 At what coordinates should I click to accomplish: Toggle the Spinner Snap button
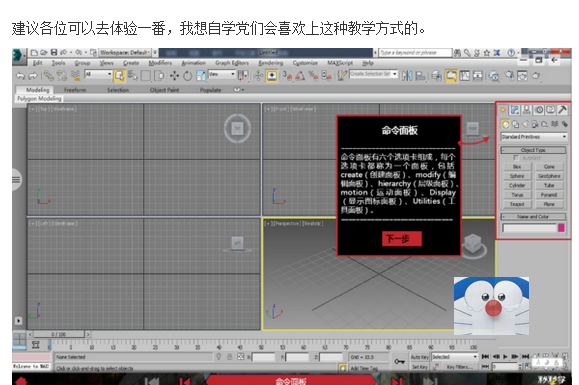pyautogui.click(x=326, y=76)
